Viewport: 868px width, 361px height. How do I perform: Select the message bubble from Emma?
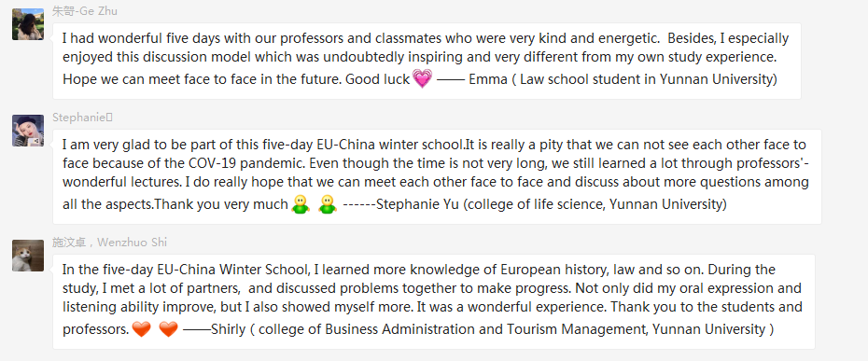(427, 61)
